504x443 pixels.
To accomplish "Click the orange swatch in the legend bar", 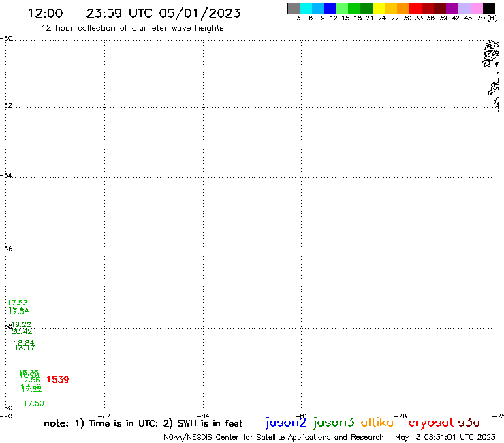I will [x=403, y=9].
